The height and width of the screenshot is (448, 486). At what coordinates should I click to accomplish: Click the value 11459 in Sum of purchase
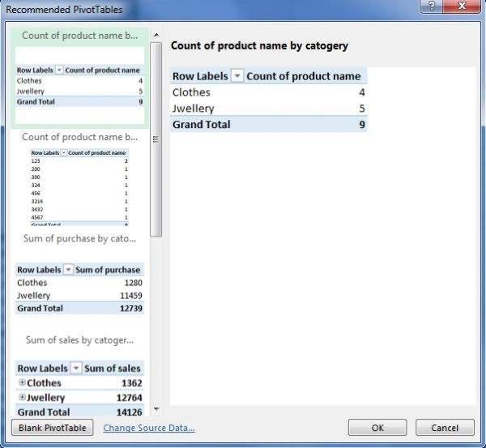tap(131, 295)
